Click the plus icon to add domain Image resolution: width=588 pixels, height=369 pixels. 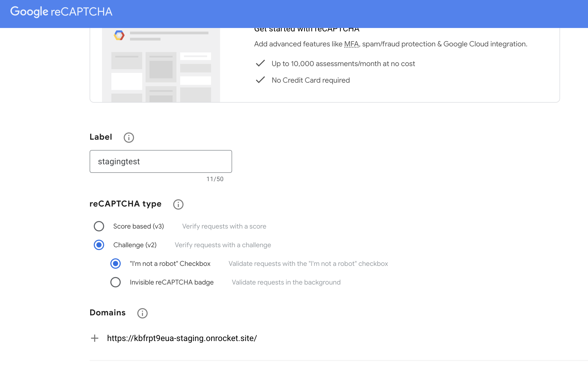click(x=95, y=338)
